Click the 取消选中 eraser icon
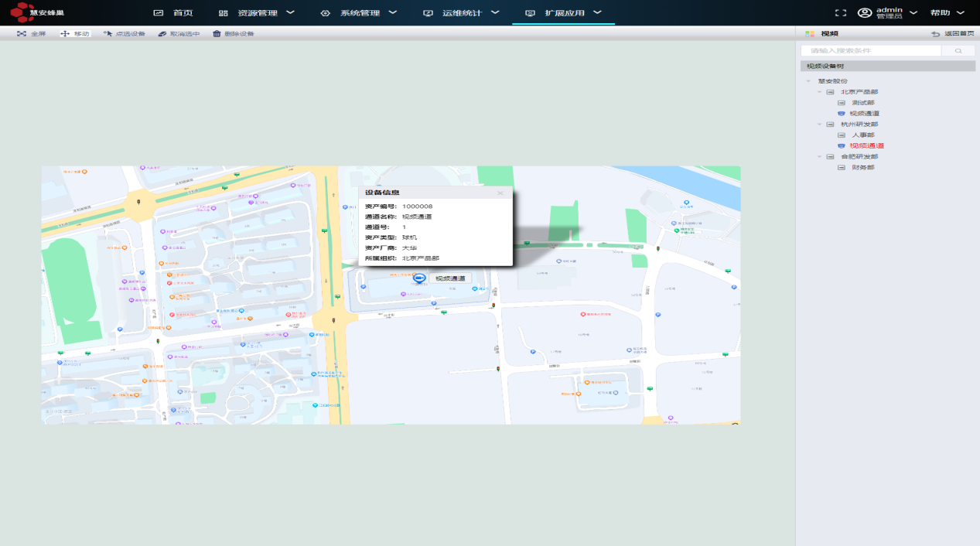The width and height of the screenshot is (980, 546). click(162, 34)
